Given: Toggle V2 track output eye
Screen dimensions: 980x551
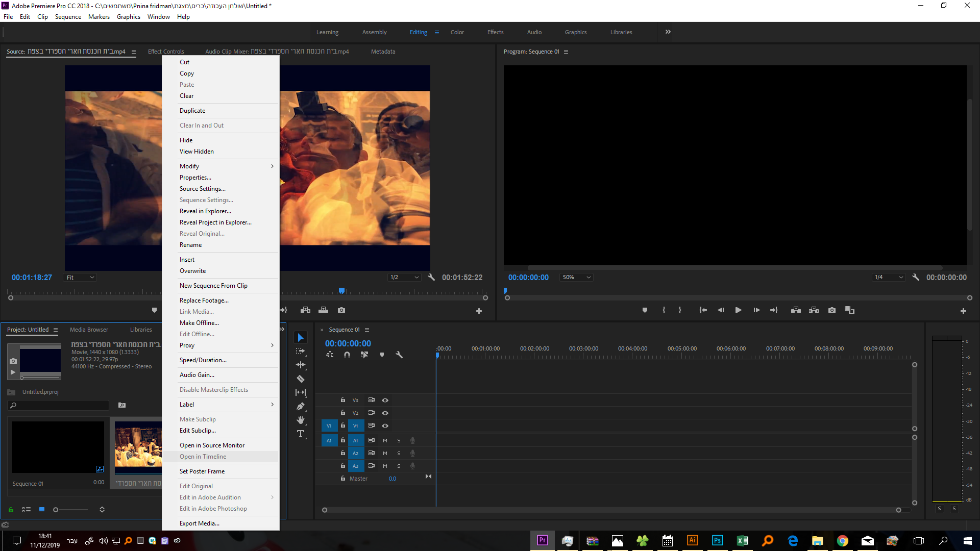Looking at the screenshot, I should [385, 413].
